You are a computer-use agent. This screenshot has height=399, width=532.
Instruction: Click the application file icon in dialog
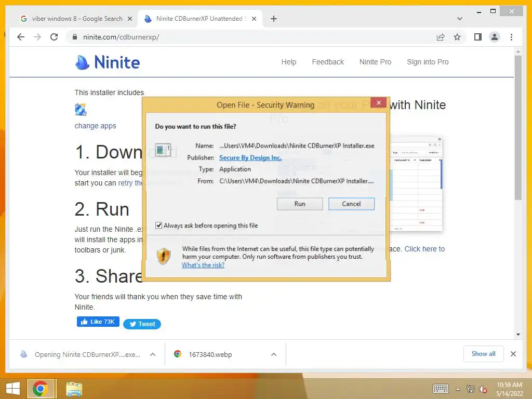(163, 150)
